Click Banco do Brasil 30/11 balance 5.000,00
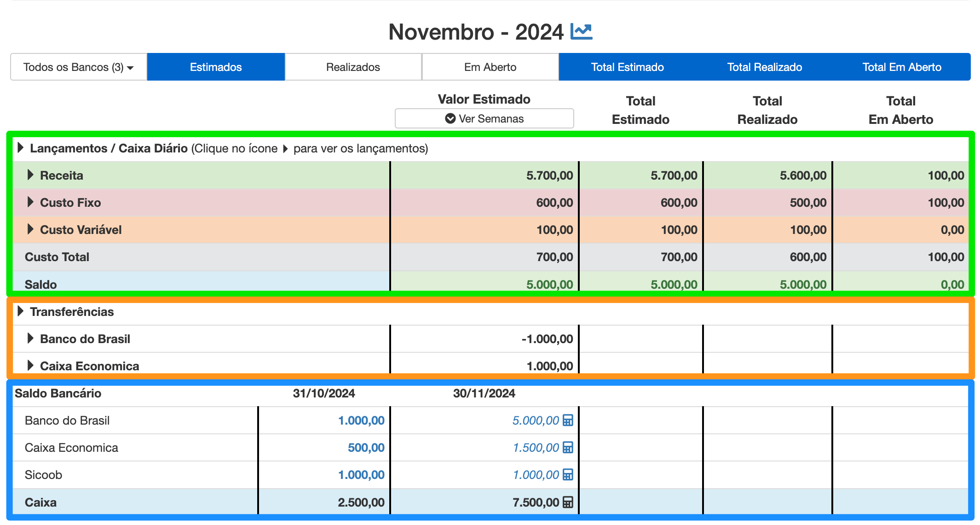This screenshot has height=525, width=980. point(536,420)
